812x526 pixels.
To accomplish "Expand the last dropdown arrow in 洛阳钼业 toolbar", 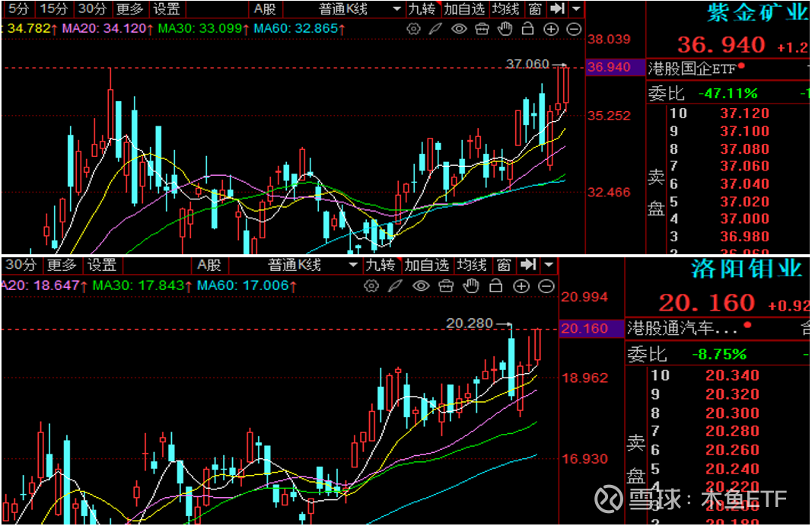I will pyautogui.click(x=549, y=265).
